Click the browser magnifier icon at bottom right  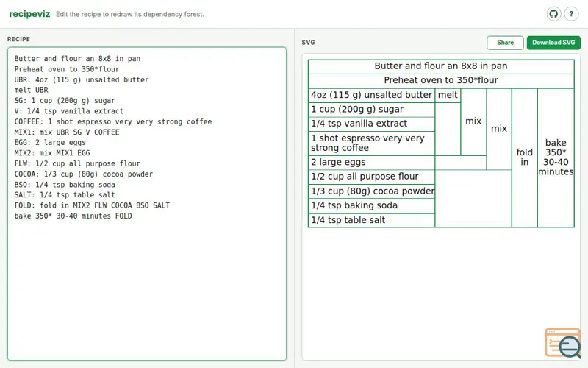tap(563, 343)
